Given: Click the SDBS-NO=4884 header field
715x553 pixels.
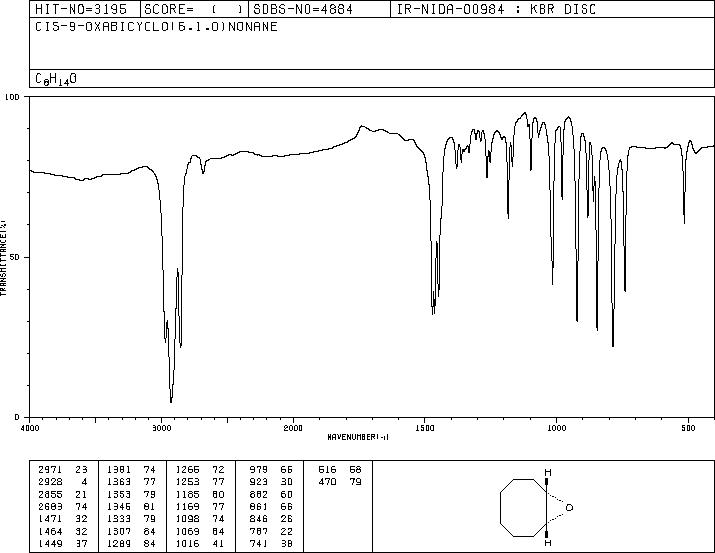Looking at the screenshot, I should 320,9.
